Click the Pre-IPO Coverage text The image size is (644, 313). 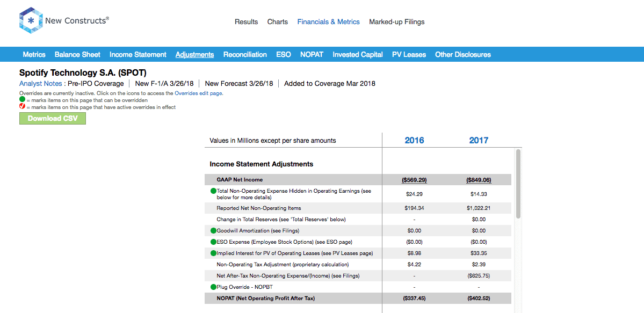96,83
